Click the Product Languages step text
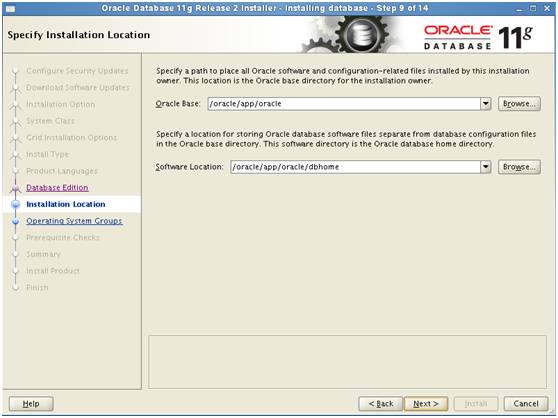The image size is (558, 418). coord(62,171)
